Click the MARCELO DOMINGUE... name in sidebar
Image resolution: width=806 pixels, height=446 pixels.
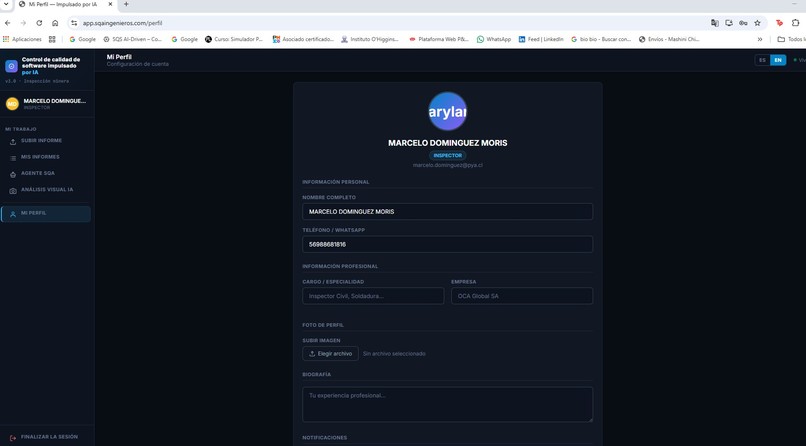(54, 101)
